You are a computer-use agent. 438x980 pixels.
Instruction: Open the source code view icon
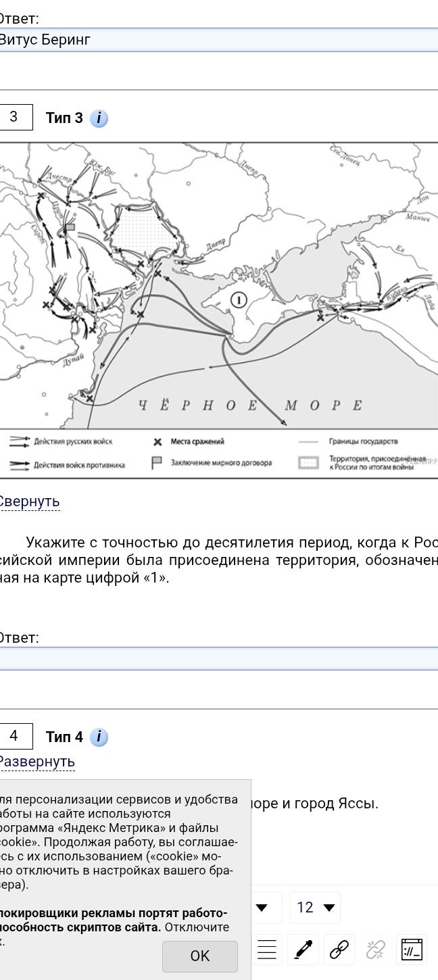[x=411, y=950]
